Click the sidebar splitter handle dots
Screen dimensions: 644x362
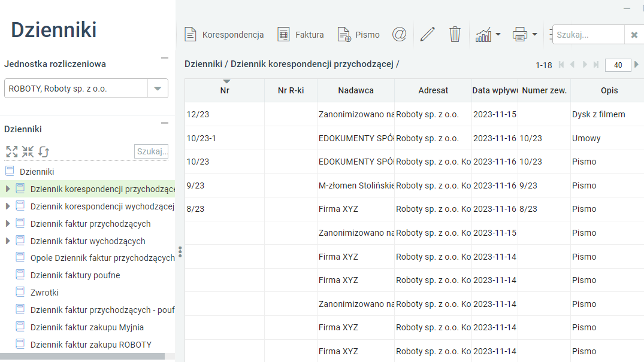coord(180,251)
